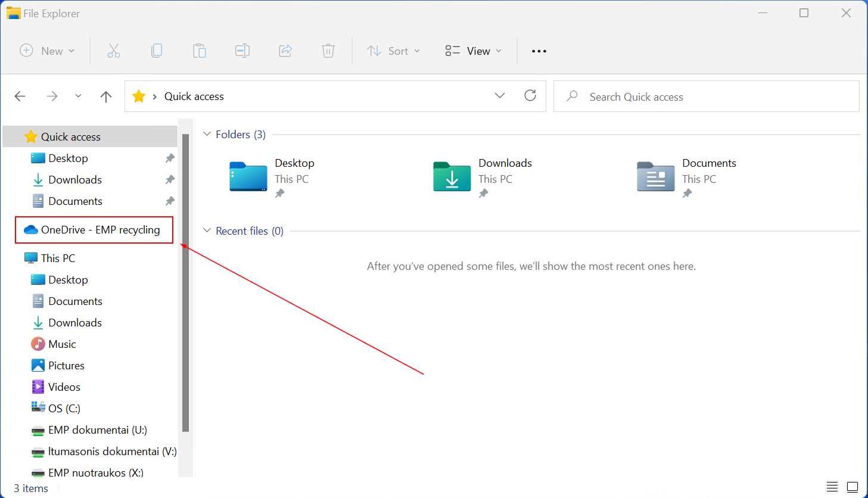Go up one folder level
The image size is (868, 498).
[x=106, y=97]
